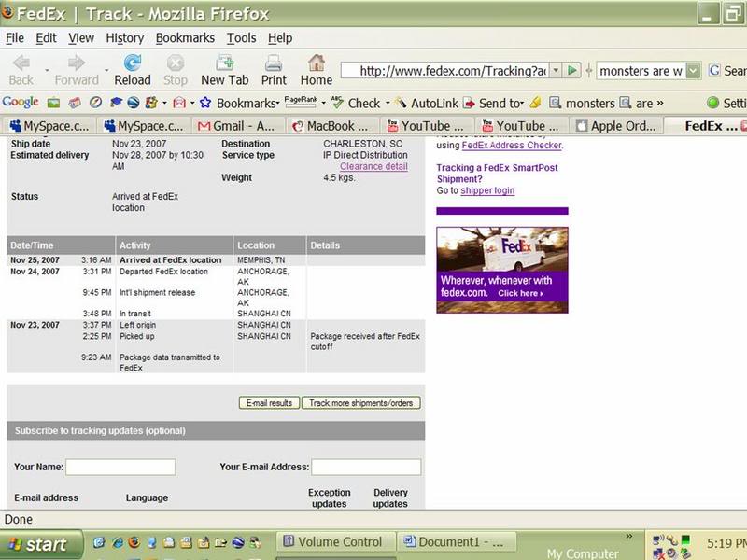
Task: Go to the Home page
Action: [317, 69]
